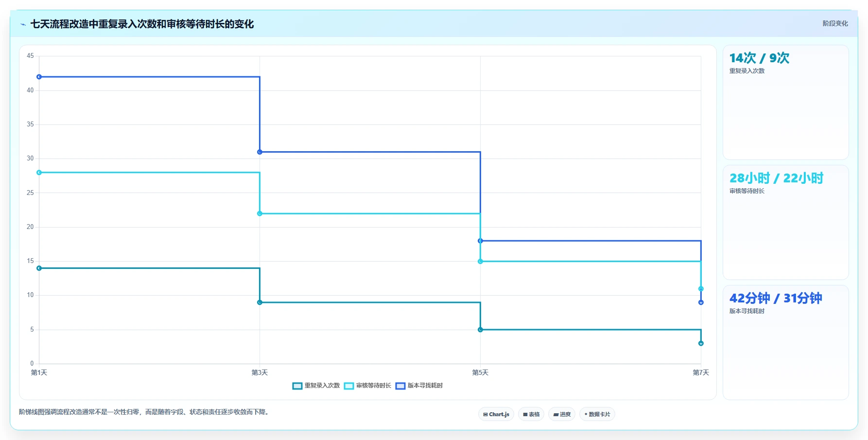Select the 审核等待时长 point at 第3天 (22)
The width and height of the screenshot is (868, 440).
260,213
